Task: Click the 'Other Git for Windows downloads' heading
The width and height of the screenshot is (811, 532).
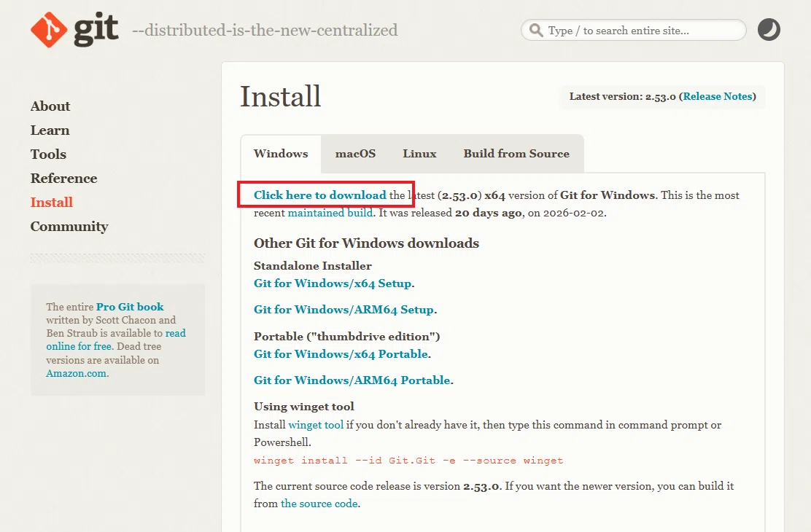Action: (x=366, y=243)
